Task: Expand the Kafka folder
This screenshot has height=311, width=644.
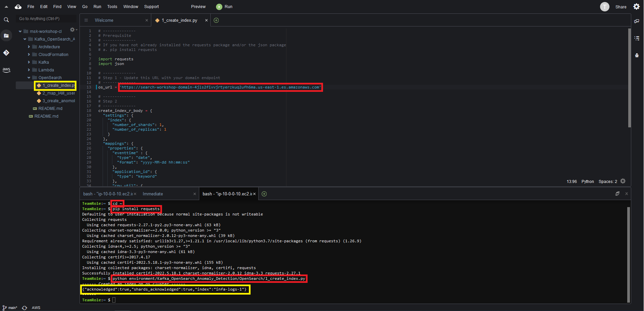Action: click(x=29, y=62)
